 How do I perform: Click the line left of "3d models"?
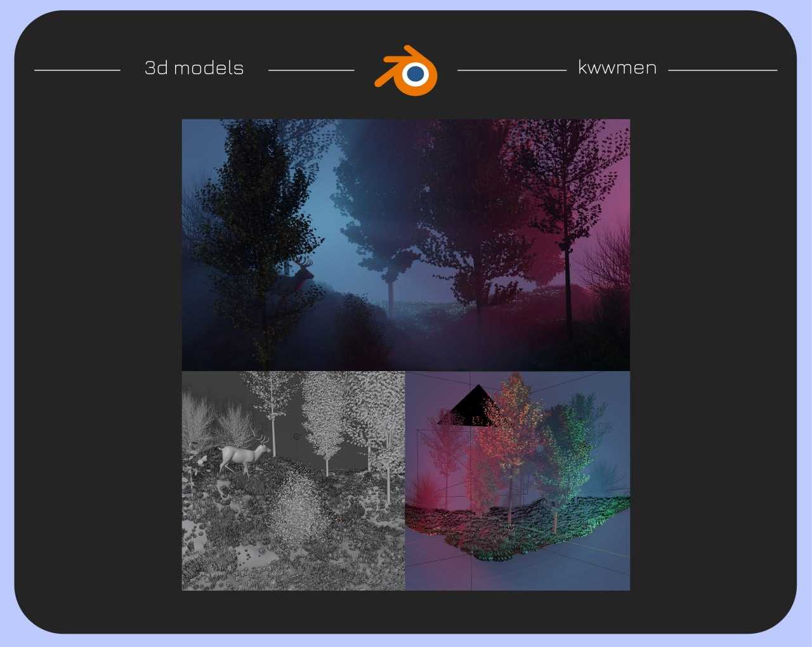pos(77,70)
